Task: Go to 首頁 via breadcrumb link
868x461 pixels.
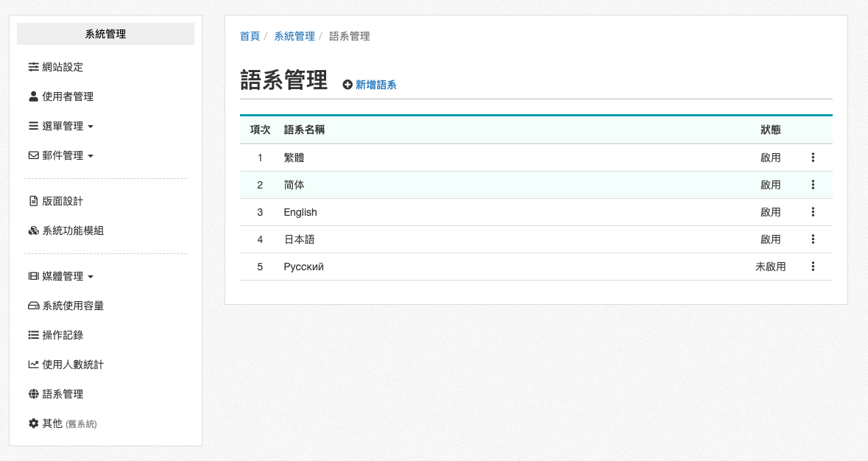Action: (x=250, y=36)
